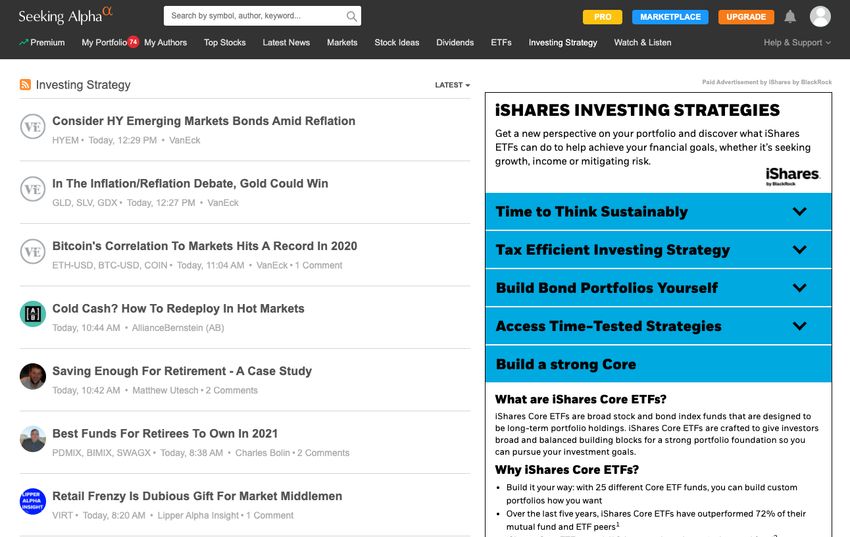Viewport: 850px width, 537px height.
Task: Click the What are iShares Core ETFs? heading
Action: pyautogui.click(x=581, y=399)
